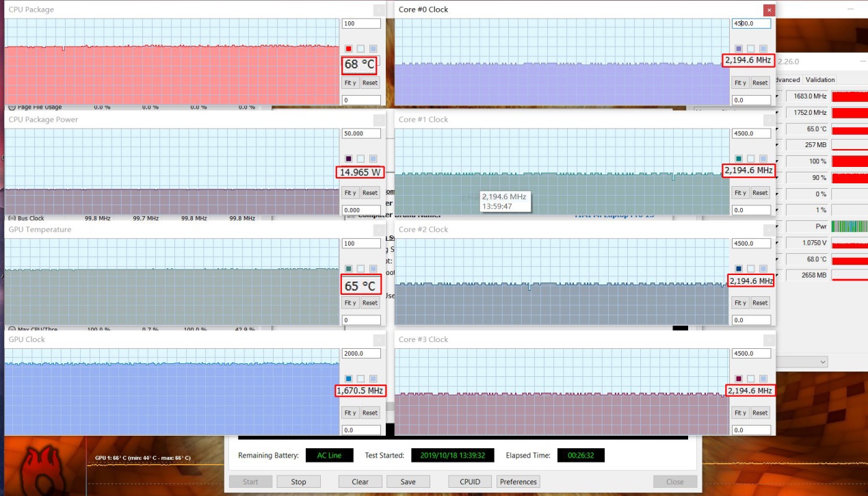Switch to the Advanced tab in GPU-Z
This screenshot has height=496, width=868.
point(788,79)
